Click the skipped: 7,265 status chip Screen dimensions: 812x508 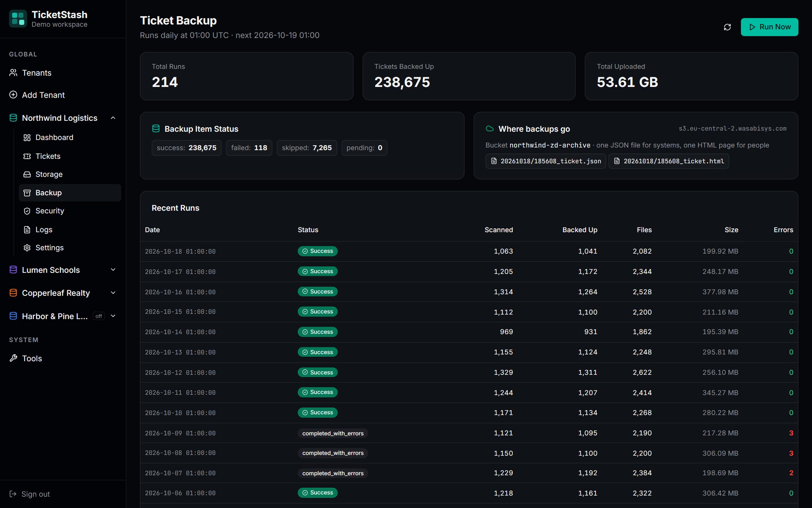(x=307, y=148)
